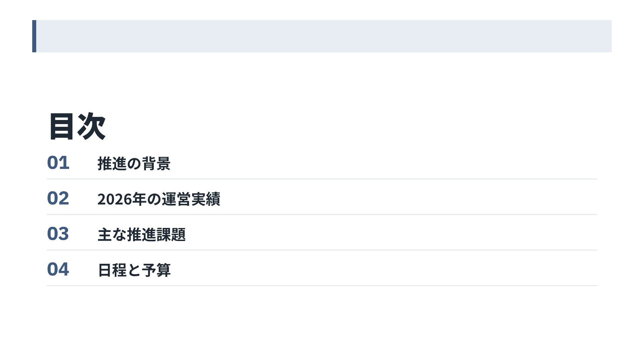Select the number 01
644x362 pixels.
click(58, 163)
